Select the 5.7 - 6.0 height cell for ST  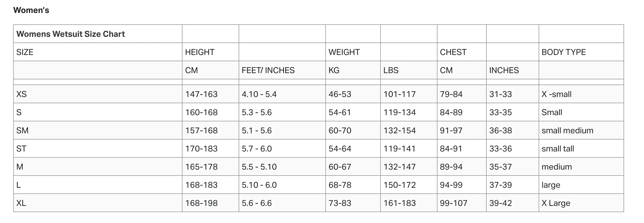click(x=282, y=148)
